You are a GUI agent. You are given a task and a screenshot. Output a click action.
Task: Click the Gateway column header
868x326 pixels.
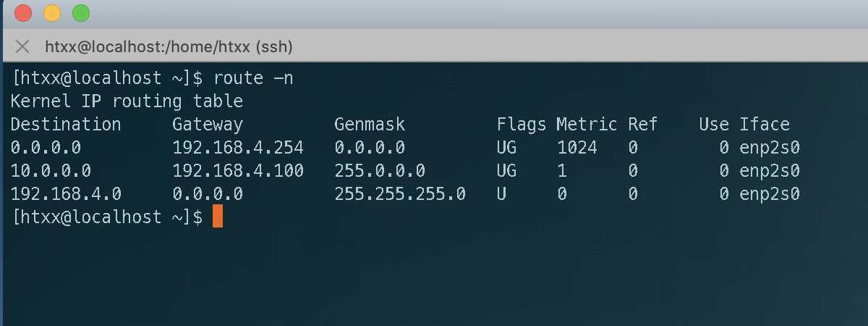pos(208,124)
